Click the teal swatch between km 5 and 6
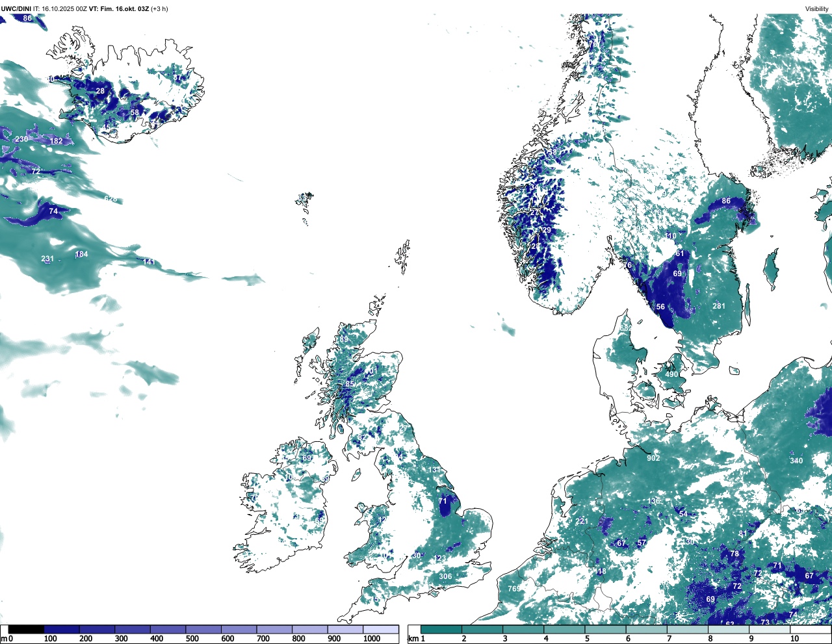Image resolution: width=832 pixels, height=644 pixels. point(606,630)
